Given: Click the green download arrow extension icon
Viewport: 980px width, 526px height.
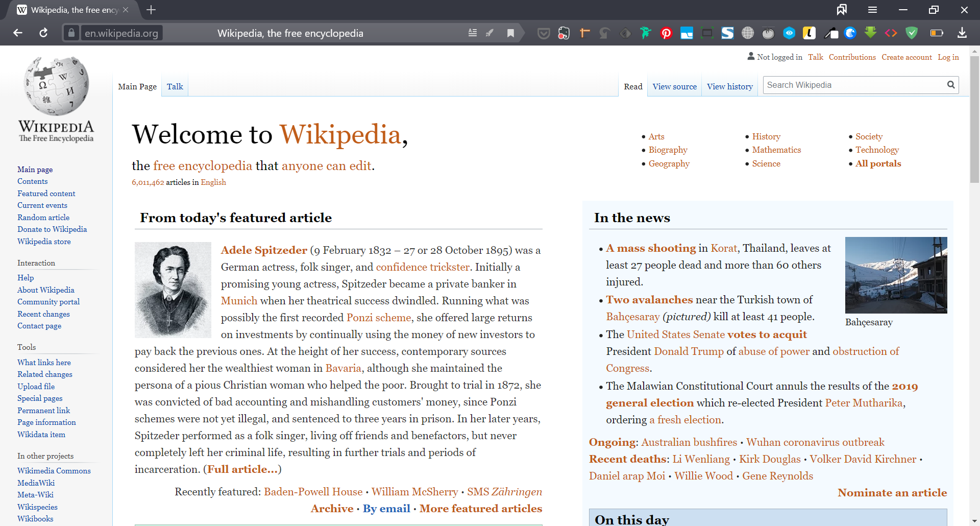Looking at the screenshot, I should point(871,33).
